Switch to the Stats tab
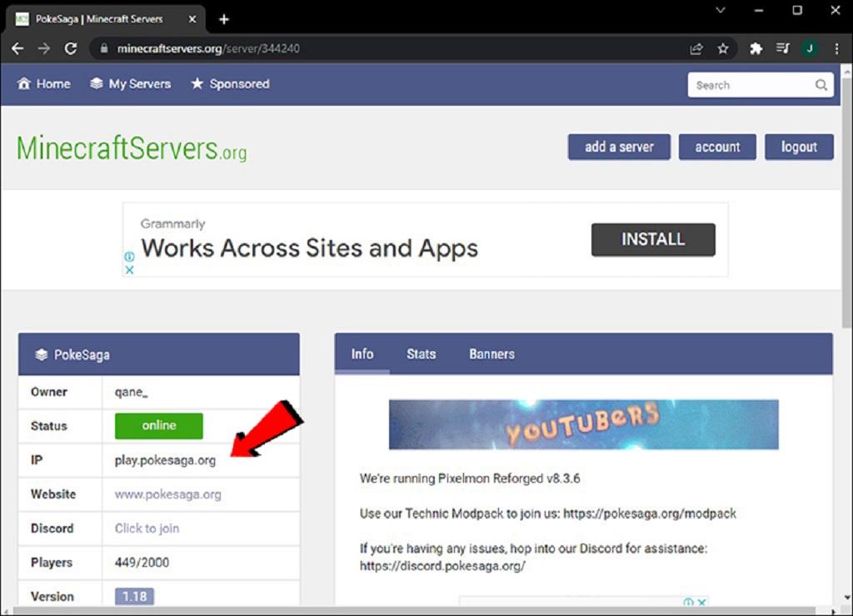The height and width of the screenshot is (616, 853). point(421,354)
